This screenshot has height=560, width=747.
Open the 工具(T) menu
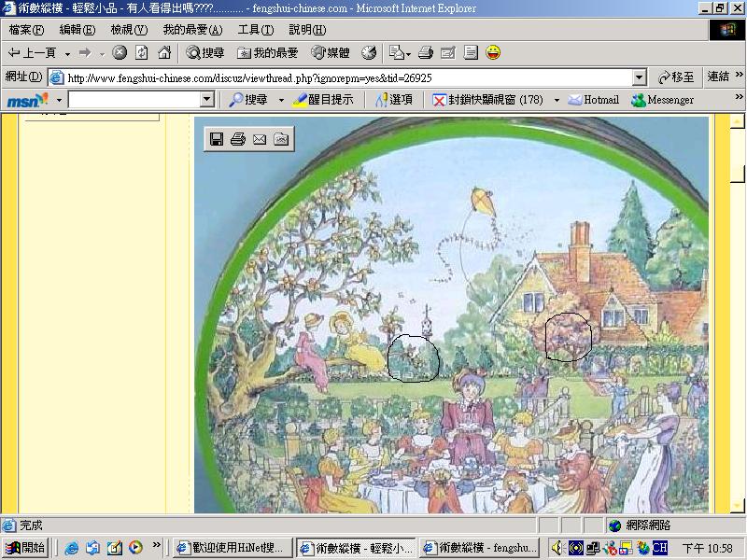(x=256, y=30)
